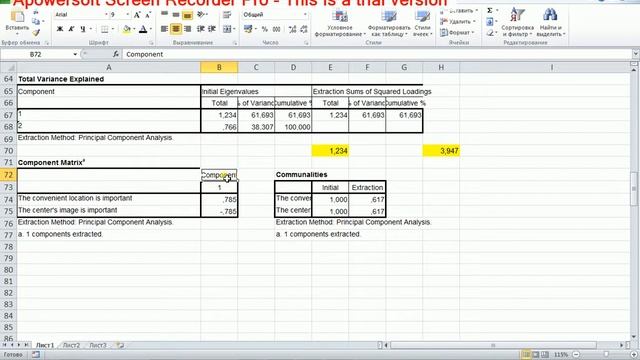Click the paint bucket fill icon
This screenshot has height=360, width=640.
(127, 29)
